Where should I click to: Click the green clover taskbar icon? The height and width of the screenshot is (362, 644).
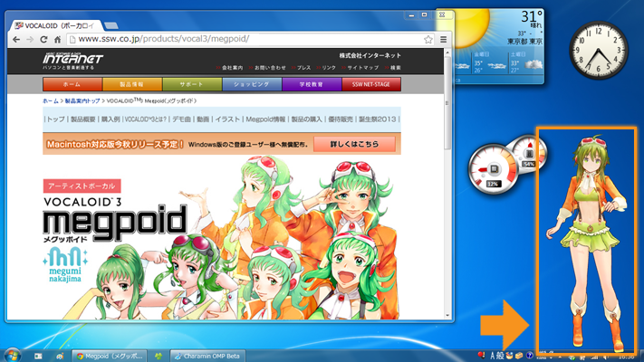tap(159, 357)
